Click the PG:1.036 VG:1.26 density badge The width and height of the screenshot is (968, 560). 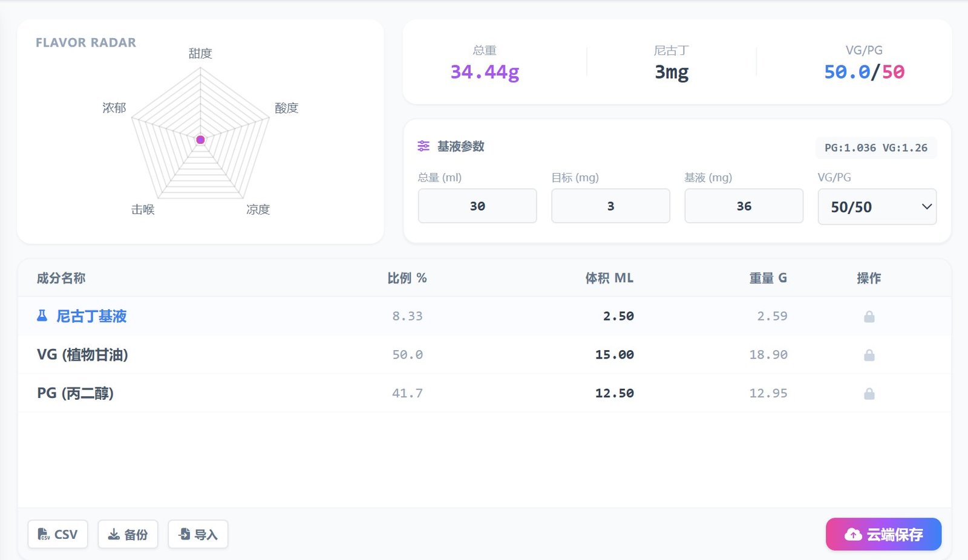(875, 148)
